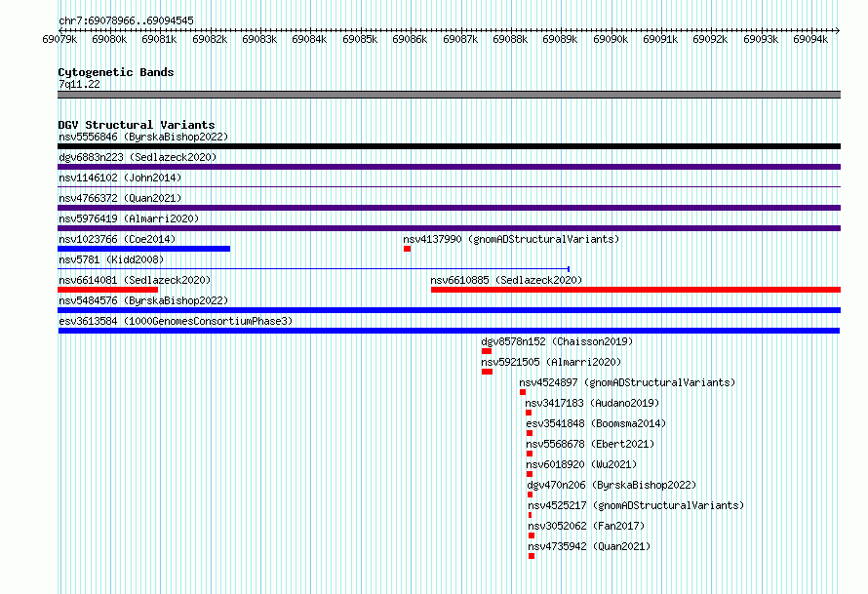868x594 pixels.
Task: Click the nsv6018920 (Wu2021) red marker
Action: pos(530,474)
